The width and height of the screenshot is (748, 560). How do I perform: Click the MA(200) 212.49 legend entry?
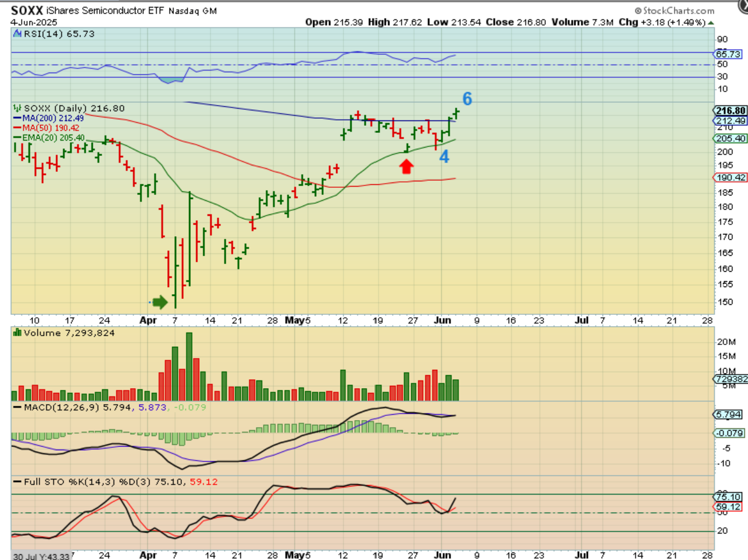[54, 118]
